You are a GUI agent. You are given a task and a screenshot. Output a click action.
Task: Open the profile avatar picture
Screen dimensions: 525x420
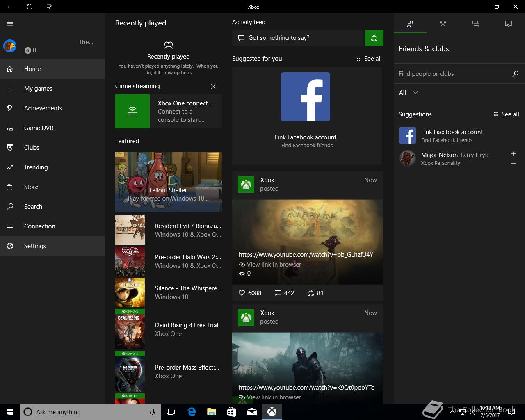tap(10, 46)
